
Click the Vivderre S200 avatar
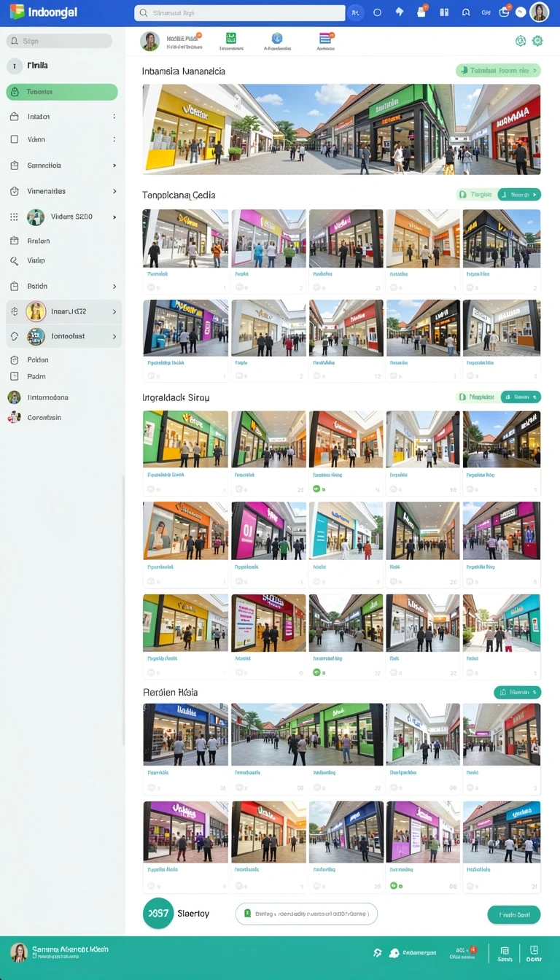[36, 217]
